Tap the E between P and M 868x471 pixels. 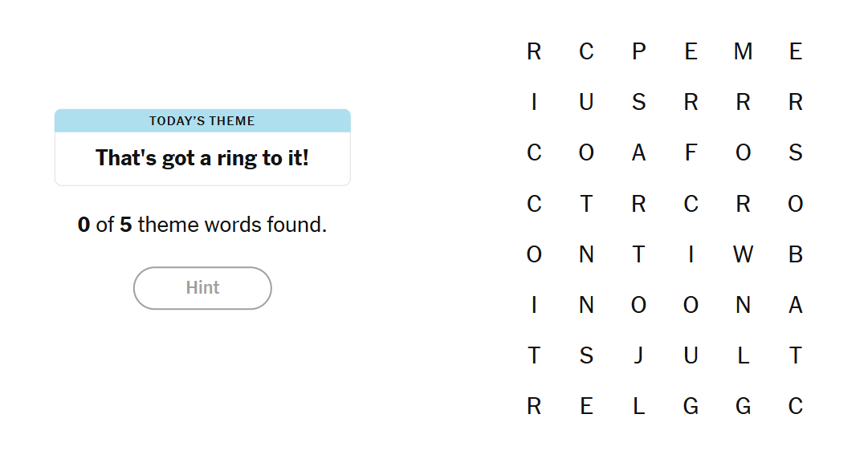tap(691, 52)
